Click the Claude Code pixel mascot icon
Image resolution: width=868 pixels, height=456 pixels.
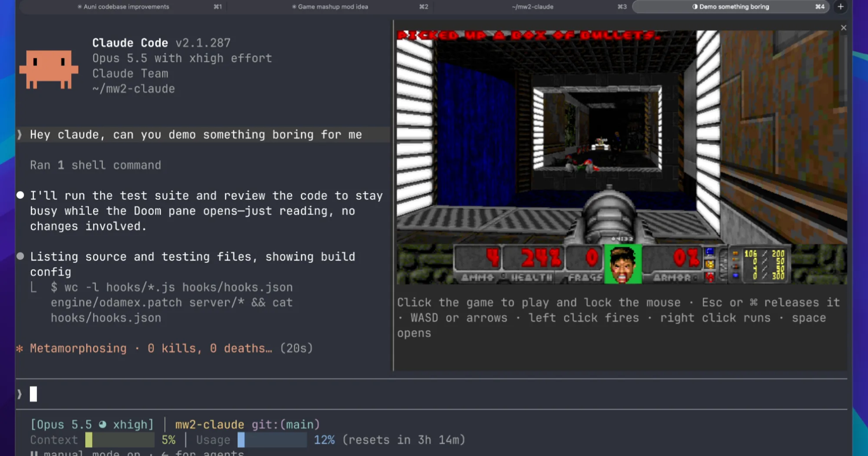[49, 69]
